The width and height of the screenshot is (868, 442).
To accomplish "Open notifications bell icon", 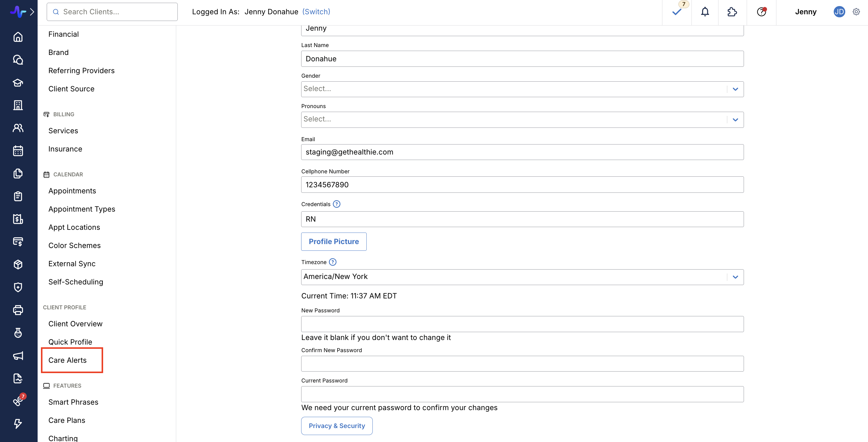I will click(x=705, y=12).
